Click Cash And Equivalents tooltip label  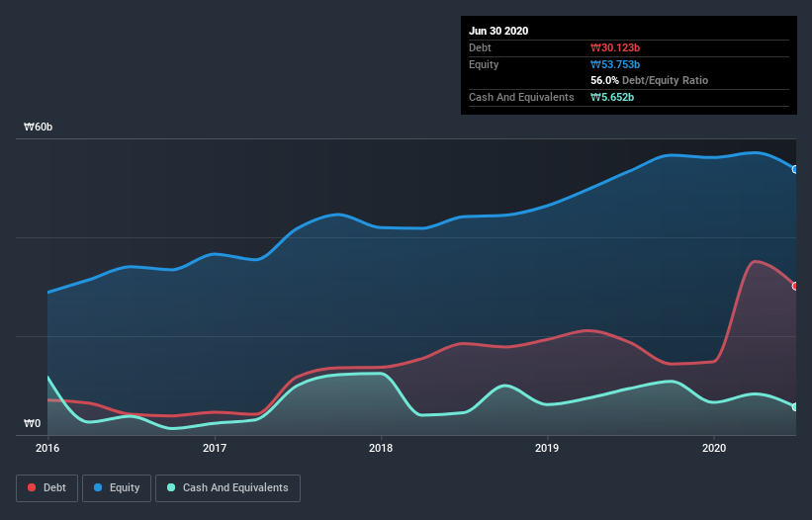521,97
